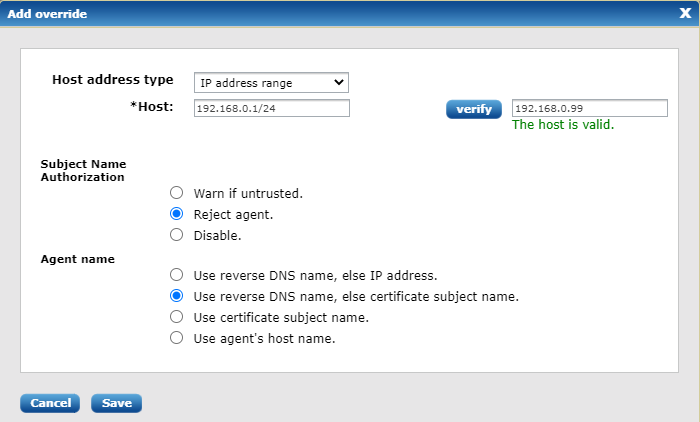Viewport: 700px width, 422px height.
Task: Click 'The host is valid.' status message
Action: click(x=563, y=126)
